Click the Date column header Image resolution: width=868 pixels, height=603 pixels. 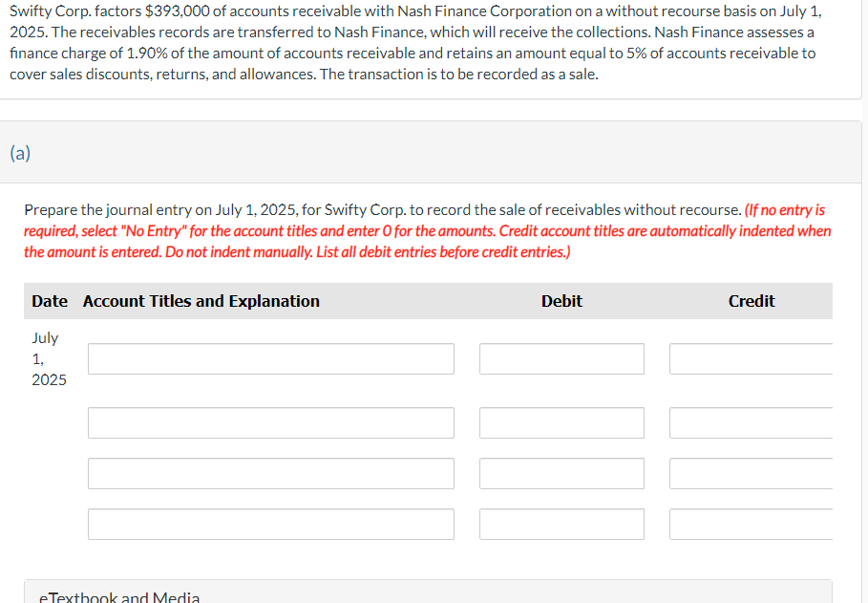click(x=49, y=300)
